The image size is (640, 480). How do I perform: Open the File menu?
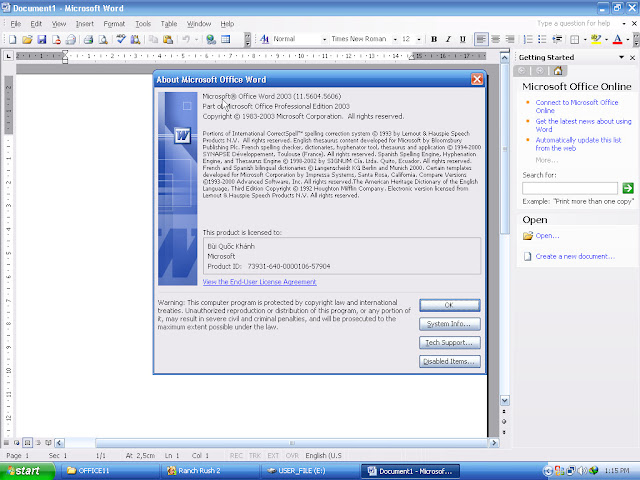pyautogui.click(x=16, y=24)
